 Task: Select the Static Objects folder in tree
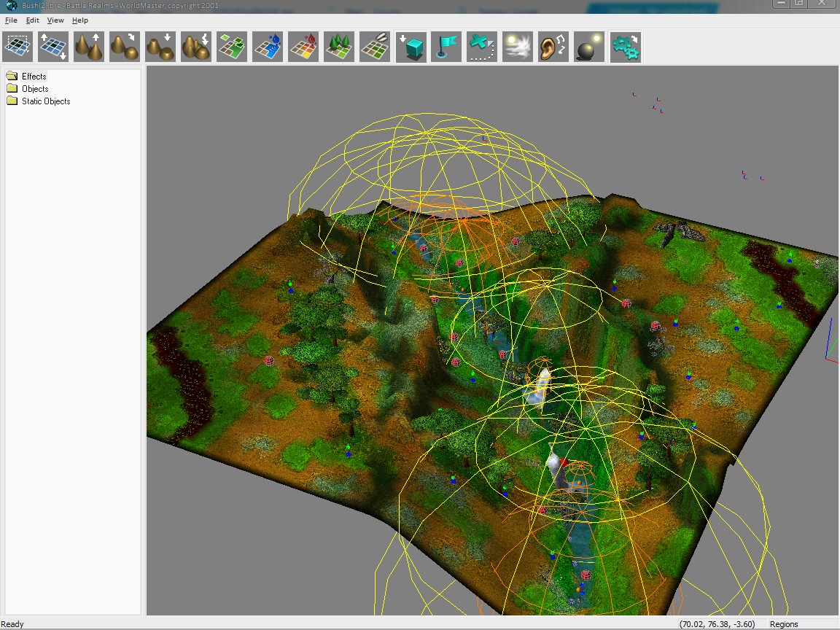coord(46,101)
